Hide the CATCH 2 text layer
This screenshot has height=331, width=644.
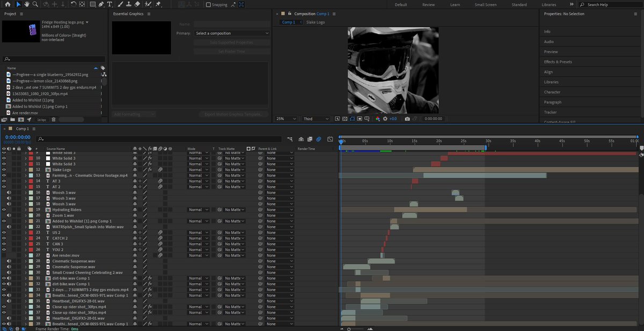pos(4,238)
